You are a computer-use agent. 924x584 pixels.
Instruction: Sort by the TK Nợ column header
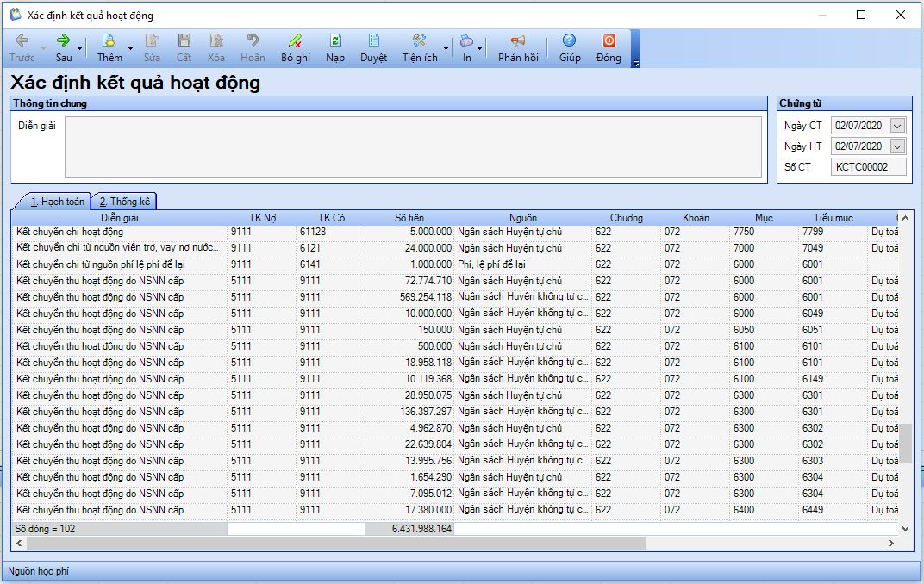(262, 218)
